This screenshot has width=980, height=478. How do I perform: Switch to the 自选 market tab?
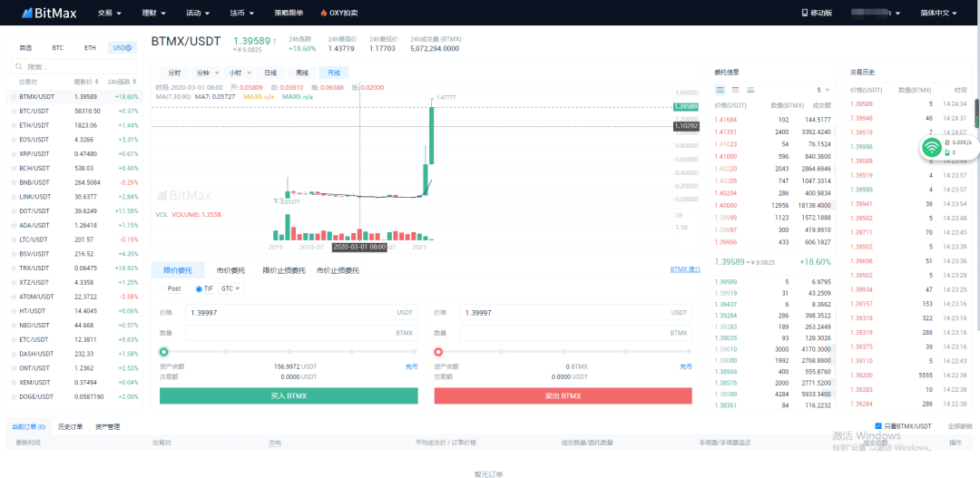(x=25, y=47)
